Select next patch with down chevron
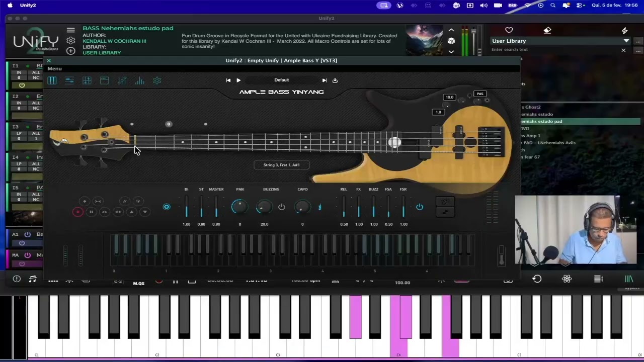Image resolution: width=644 pixels, height=362 pixels. [x=451, y=51]
